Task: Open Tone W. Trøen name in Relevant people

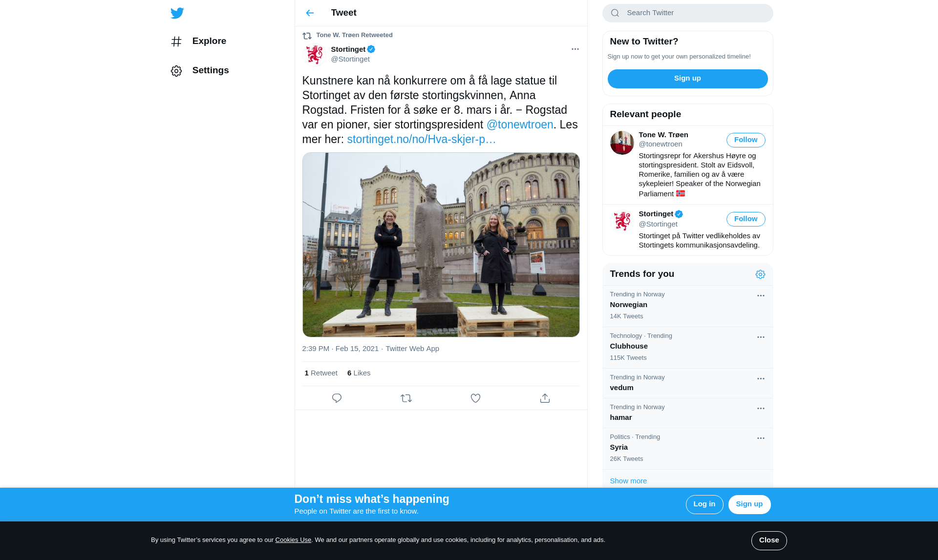Action: pos(663,135)
